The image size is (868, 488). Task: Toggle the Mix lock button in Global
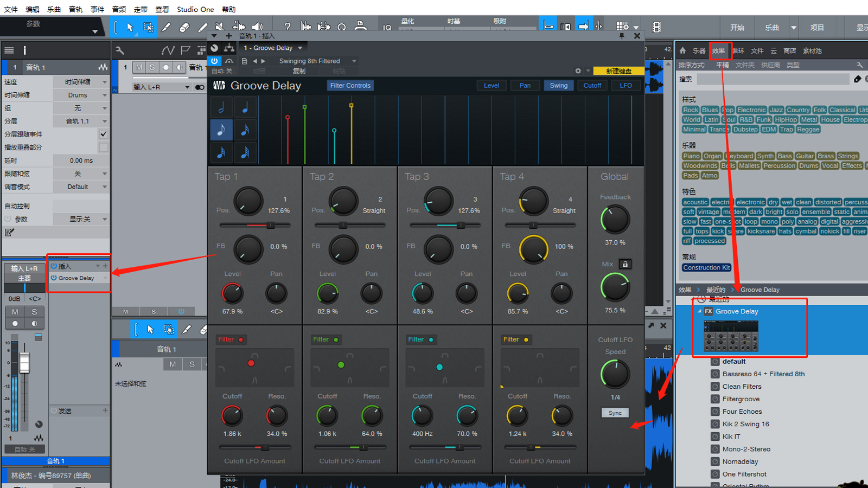coord(625,264)
